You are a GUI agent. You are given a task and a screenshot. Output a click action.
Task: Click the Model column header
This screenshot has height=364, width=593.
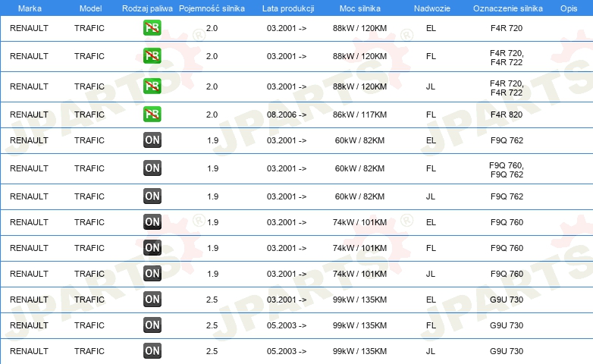coord(90,8)
